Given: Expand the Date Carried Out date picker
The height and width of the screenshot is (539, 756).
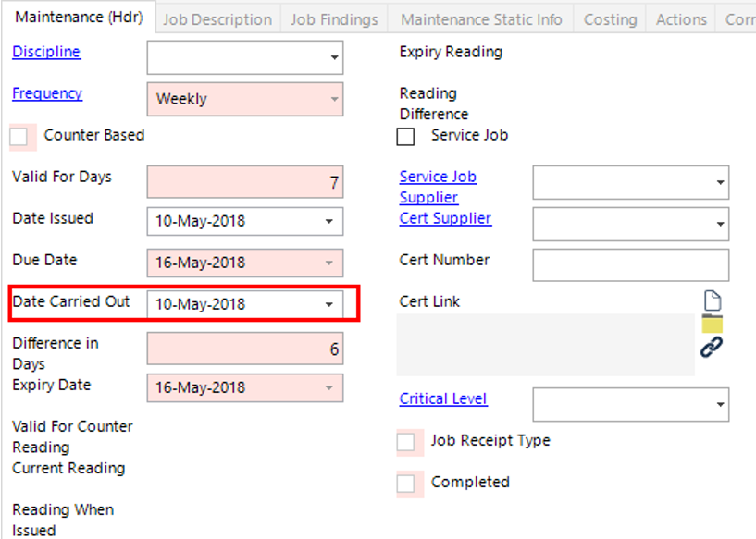Looking at the screenshot, I should (x=328, y=304).
